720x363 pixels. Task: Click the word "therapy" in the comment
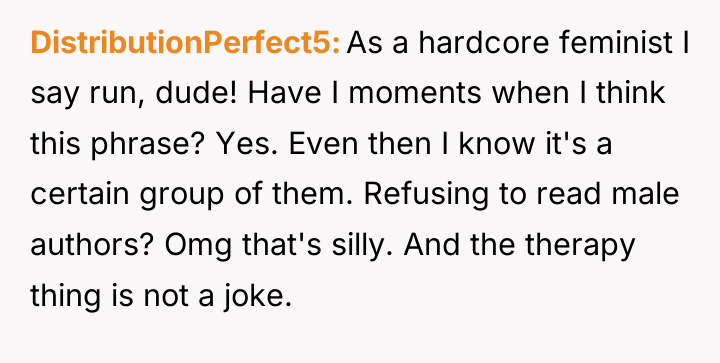click(580, 247)
